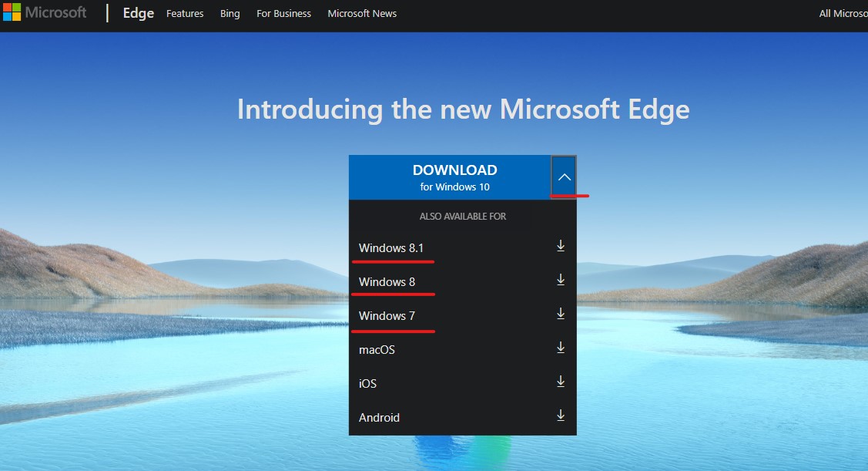Click download arrow for Android

point(561,415)
